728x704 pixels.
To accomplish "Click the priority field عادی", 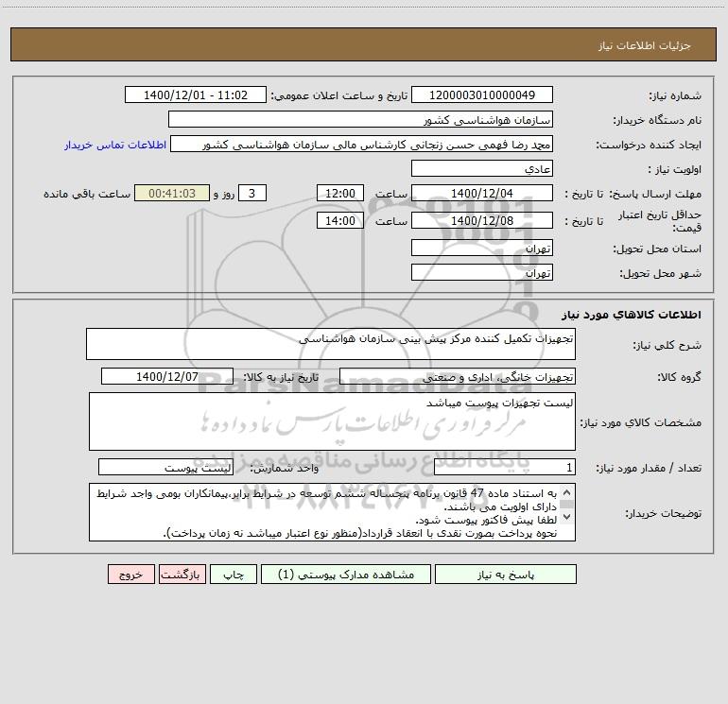I will coord(482,168).
